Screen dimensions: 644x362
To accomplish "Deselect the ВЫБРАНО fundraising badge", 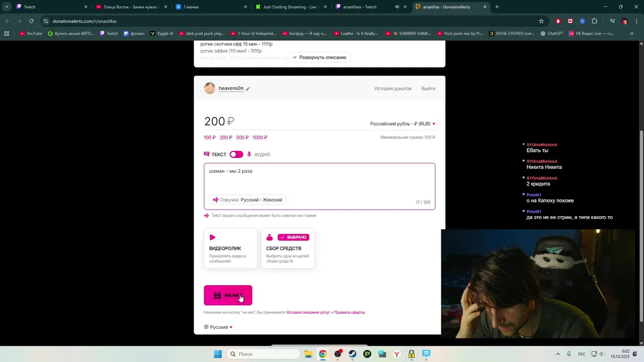I will 293,237.
